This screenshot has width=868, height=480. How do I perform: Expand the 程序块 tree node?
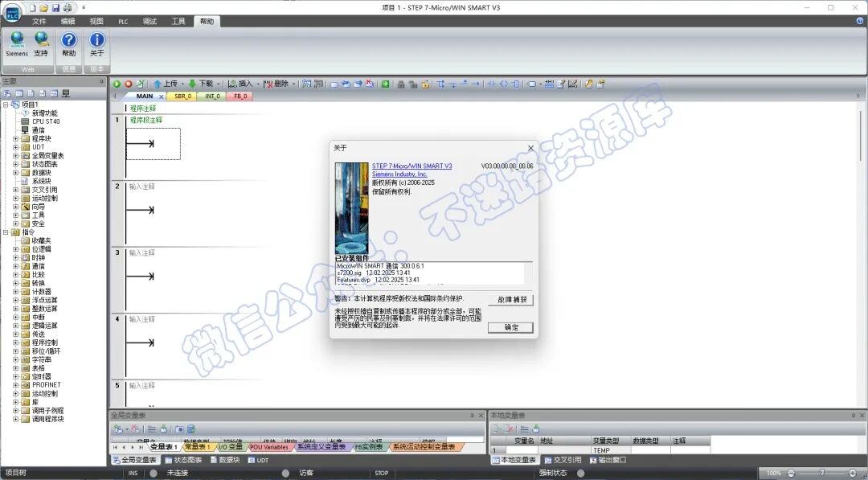[x=16, y=138]
